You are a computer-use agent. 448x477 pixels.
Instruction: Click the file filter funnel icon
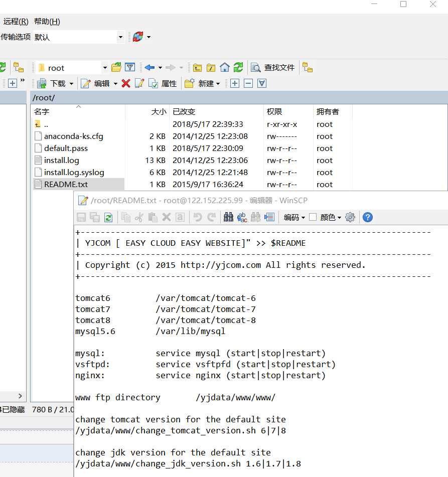pos(130,67)
